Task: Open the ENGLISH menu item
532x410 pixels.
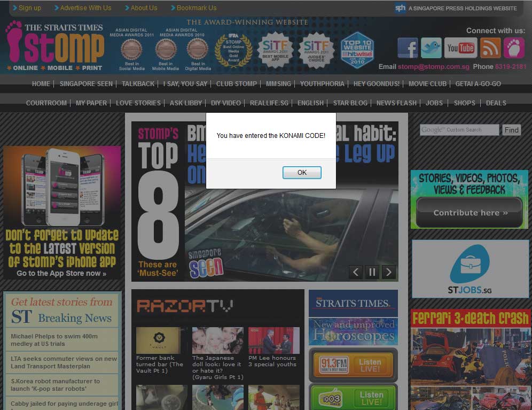Action: 310,103
